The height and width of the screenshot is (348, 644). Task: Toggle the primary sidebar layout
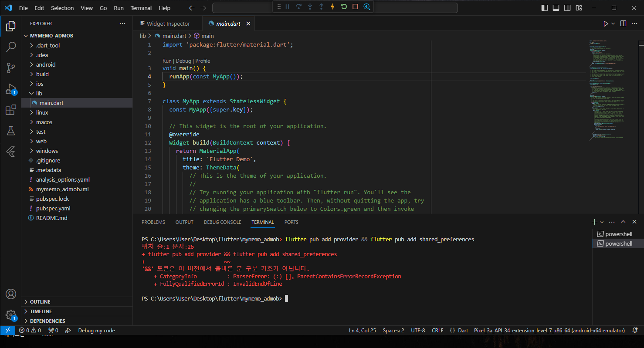coord(545,8)
